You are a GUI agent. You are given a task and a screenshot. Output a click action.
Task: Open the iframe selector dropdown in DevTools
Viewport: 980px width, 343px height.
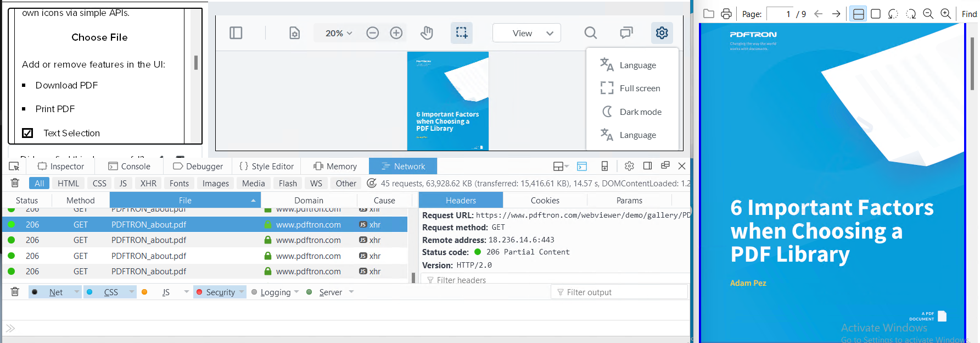click(561, 166)
